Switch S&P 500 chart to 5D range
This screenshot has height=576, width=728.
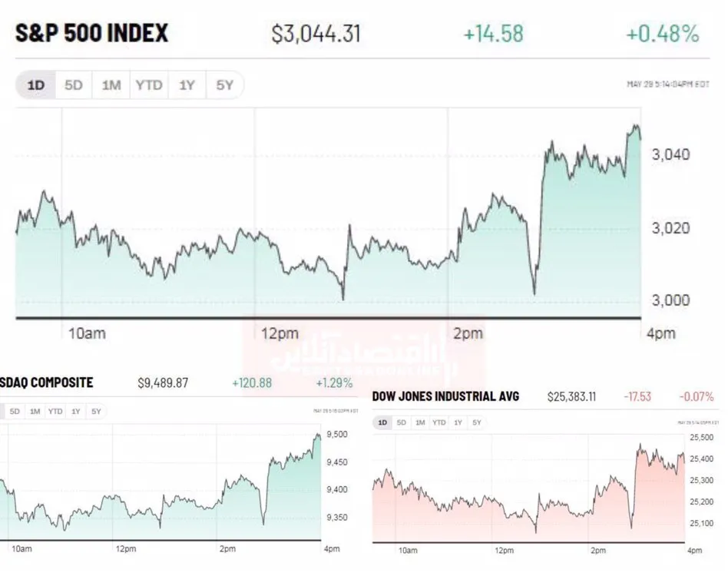point(74,85)
